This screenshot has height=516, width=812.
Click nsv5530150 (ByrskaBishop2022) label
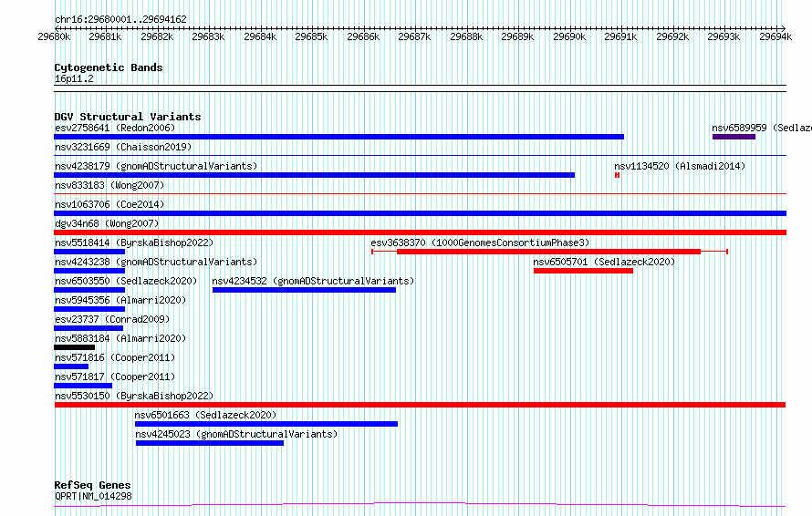coord(134,396)
